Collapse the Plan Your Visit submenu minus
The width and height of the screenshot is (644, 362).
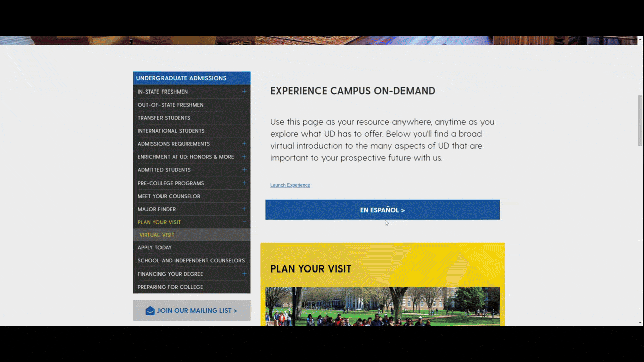(x=244, y=222)
